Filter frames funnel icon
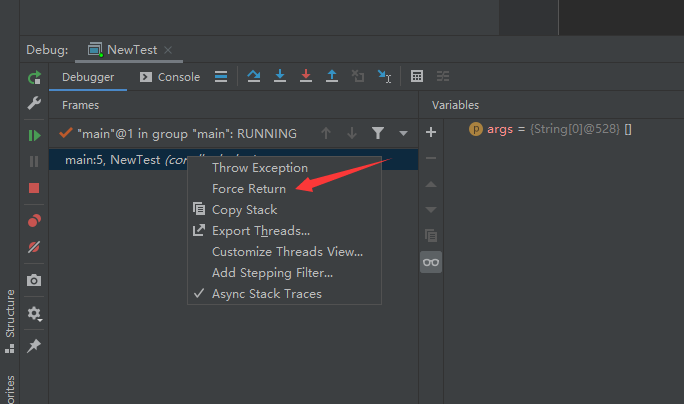 point(378,133)
